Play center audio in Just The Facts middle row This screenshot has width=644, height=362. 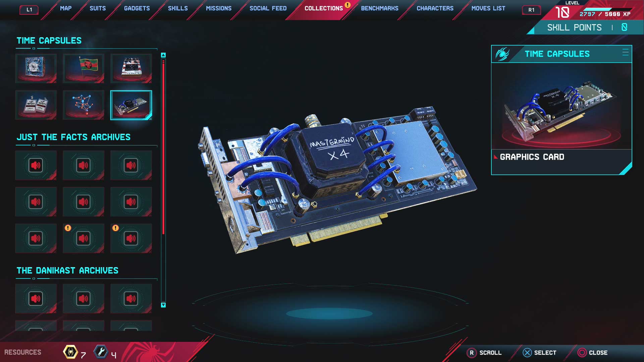point(84,202)
